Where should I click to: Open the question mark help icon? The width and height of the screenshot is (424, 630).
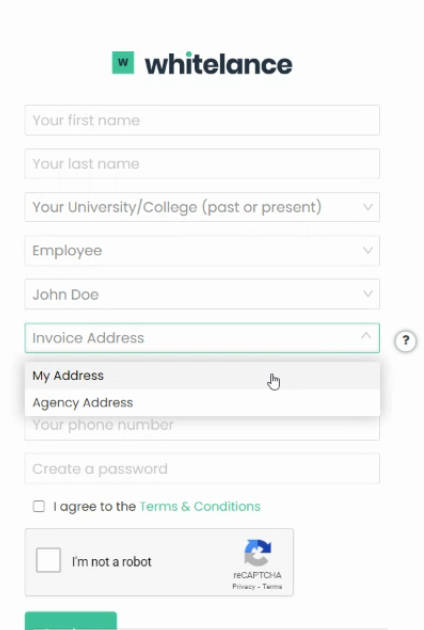click(406, 341)
